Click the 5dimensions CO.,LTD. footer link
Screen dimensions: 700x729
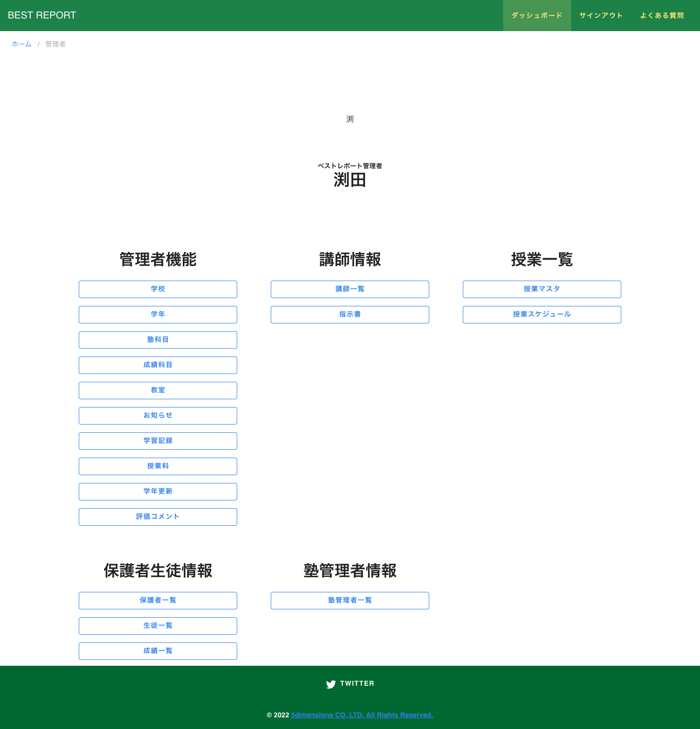click(362, 715)
